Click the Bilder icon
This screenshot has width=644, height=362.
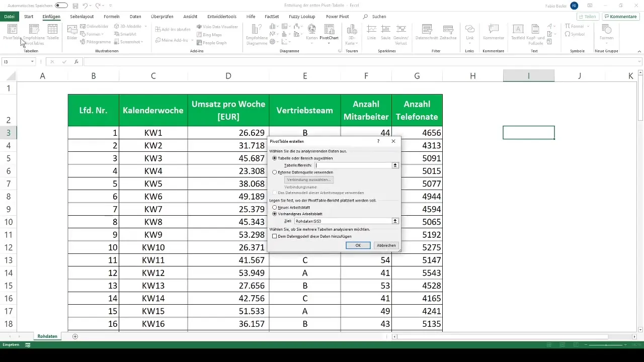(72, 32)
